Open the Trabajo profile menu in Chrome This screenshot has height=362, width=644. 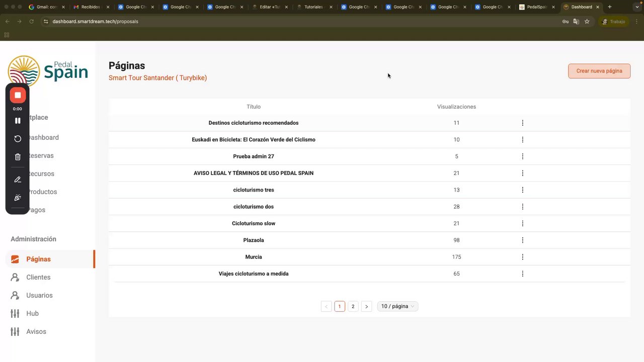(x=613, y=22)
